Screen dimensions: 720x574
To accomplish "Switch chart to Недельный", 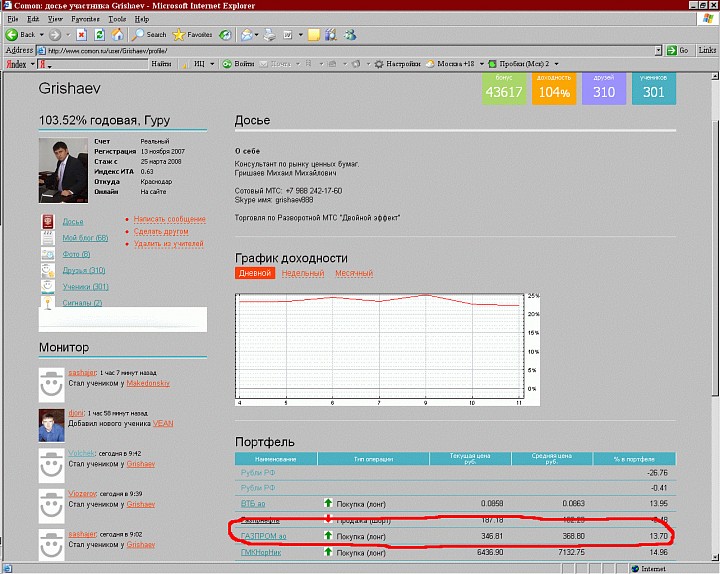I will tap(303, 273).
